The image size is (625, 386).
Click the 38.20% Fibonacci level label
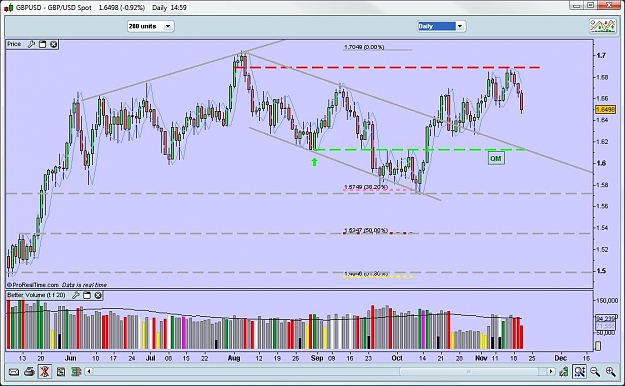coord(366,187)
